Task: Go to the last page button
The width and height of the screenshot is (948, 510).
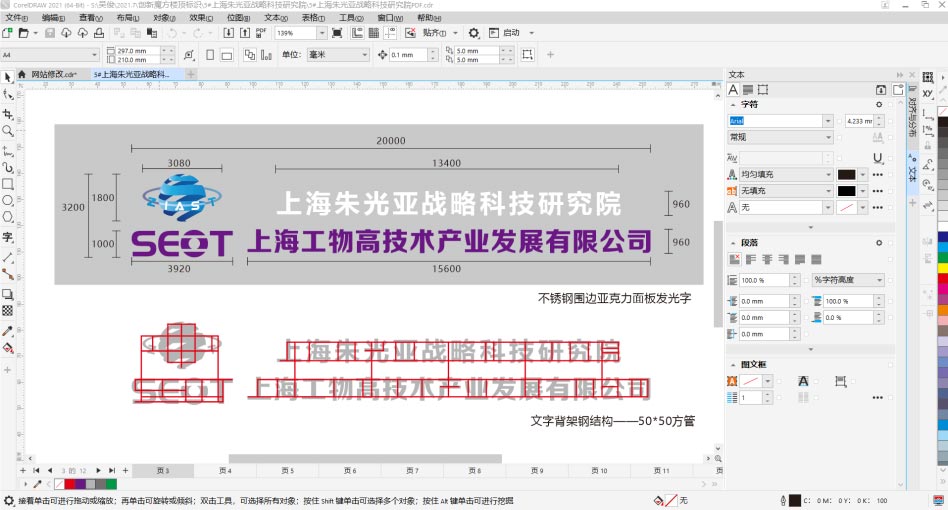Action: click(112, 470)
